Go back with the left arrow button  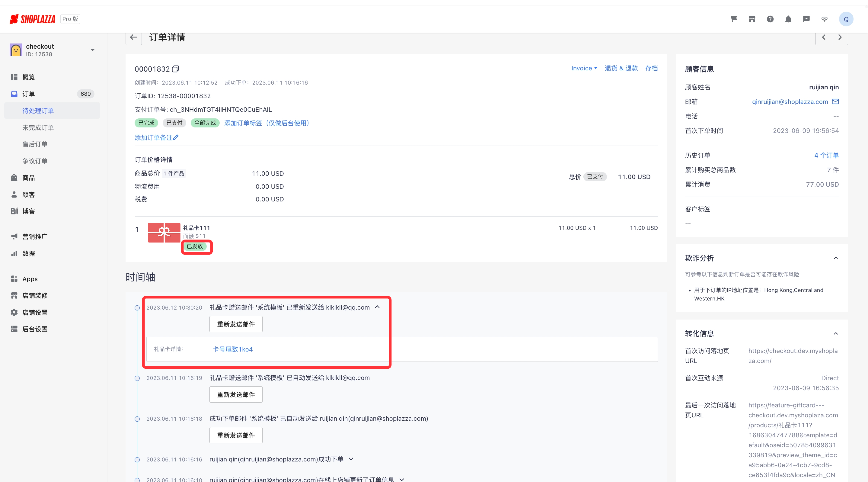tap(134, 37)
